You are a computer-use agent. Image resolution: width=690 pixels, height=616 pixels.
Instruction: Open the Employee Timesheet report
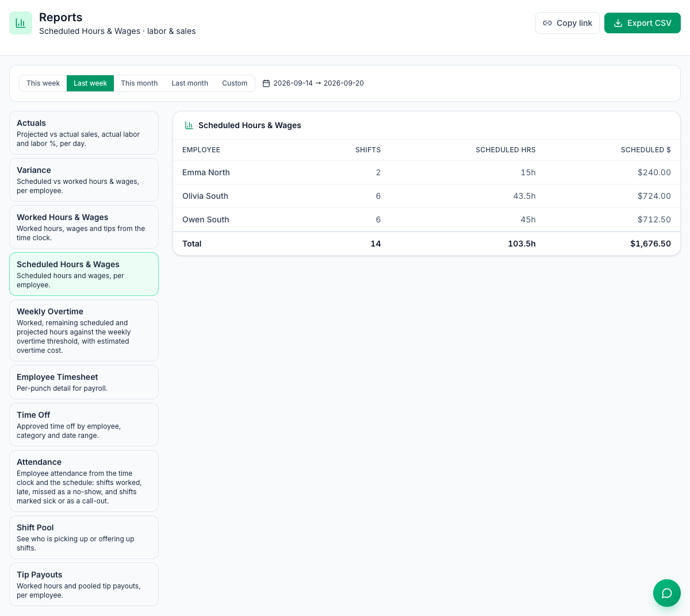(x=84, y=382)
